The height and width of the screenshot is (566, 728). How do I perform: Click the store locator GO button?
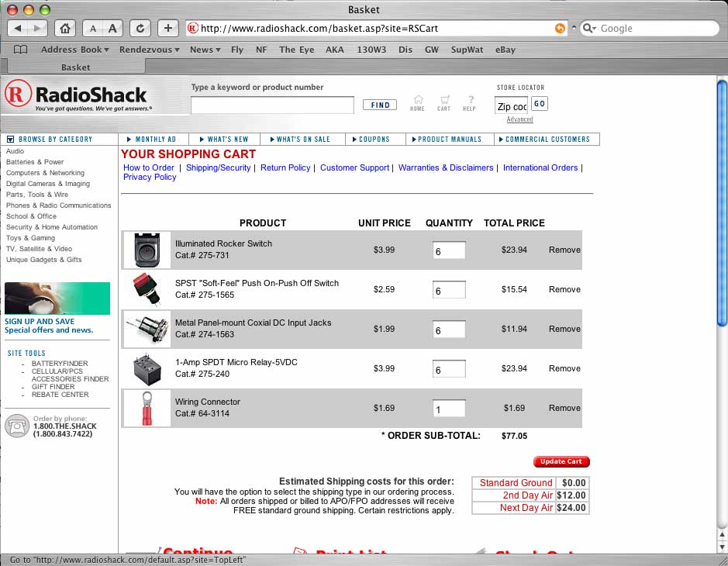tap(540, 104)
